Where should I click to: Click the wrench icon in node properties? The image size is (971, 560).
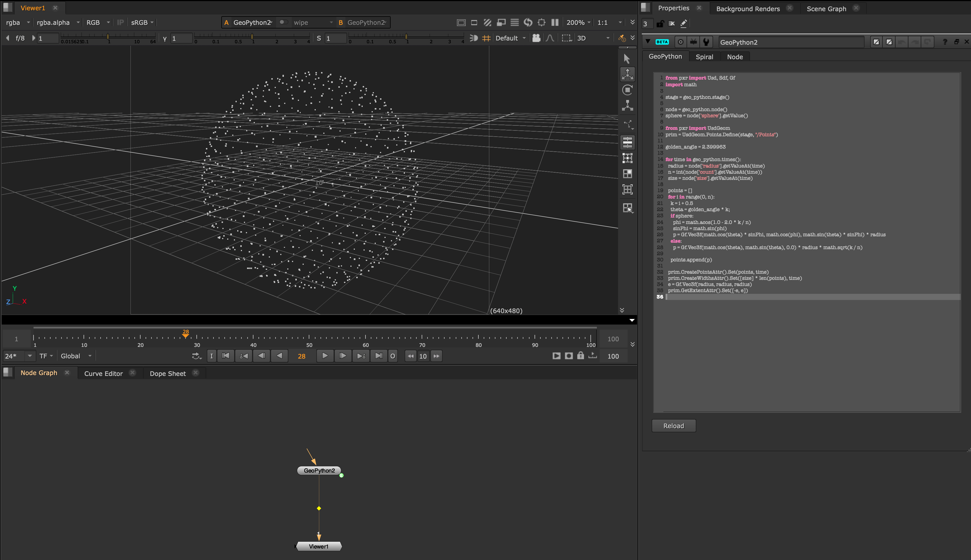coord(706,42)
